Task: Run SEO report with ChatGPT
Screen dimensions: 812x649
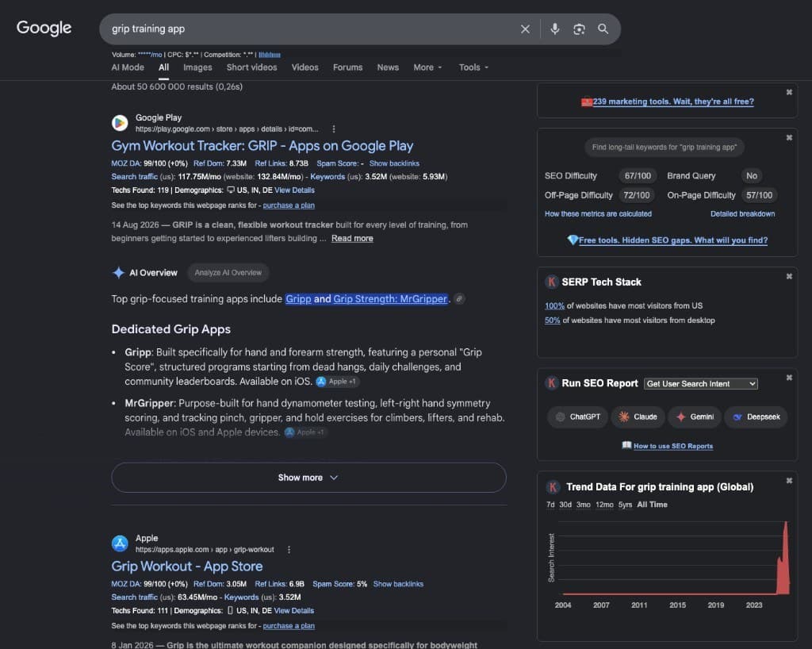Action: pyautogui.click(x=578, y=417)
